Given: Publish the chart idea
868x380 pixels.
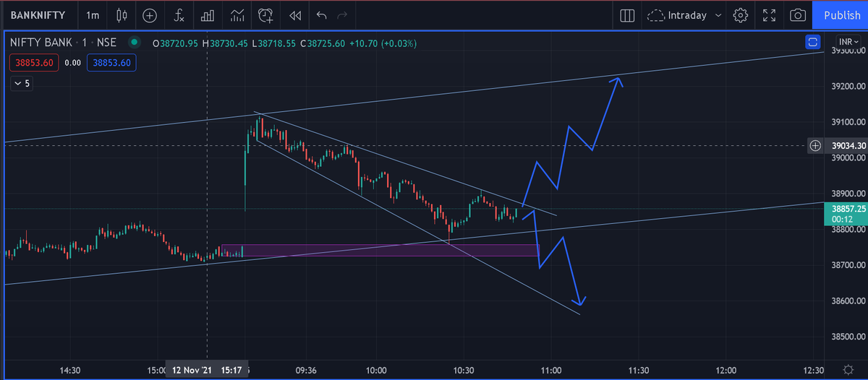Looking at the screenshot, I should pyautogui.click(x=842, y=14).
